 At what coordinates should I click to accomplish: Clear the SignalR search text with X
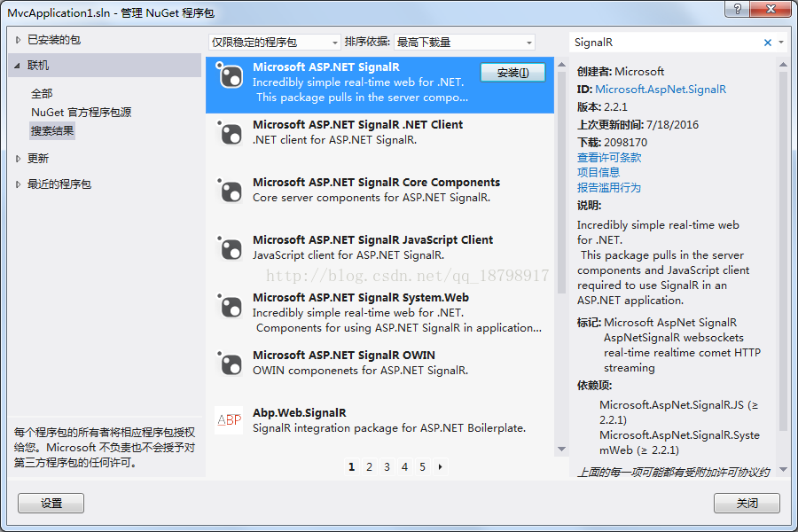(x=768, y=43)
